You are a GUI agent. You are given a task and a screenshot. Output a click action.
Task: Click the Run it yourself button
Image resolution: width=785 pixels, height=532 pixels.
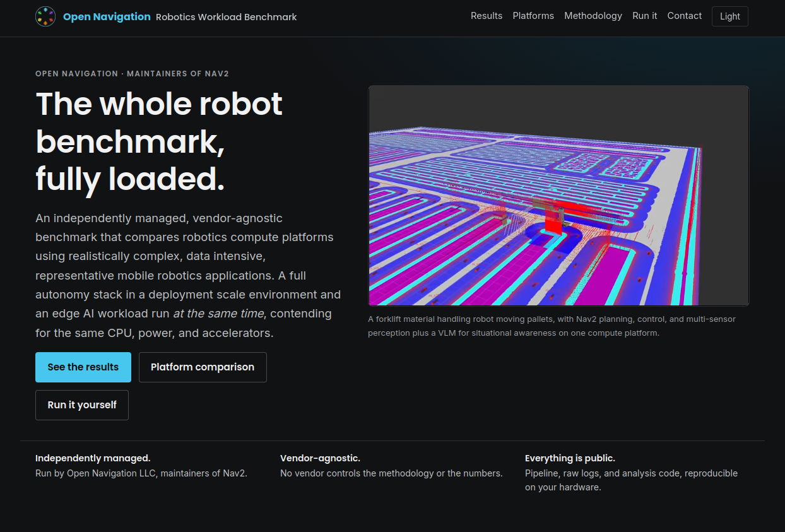click(82, 405)
